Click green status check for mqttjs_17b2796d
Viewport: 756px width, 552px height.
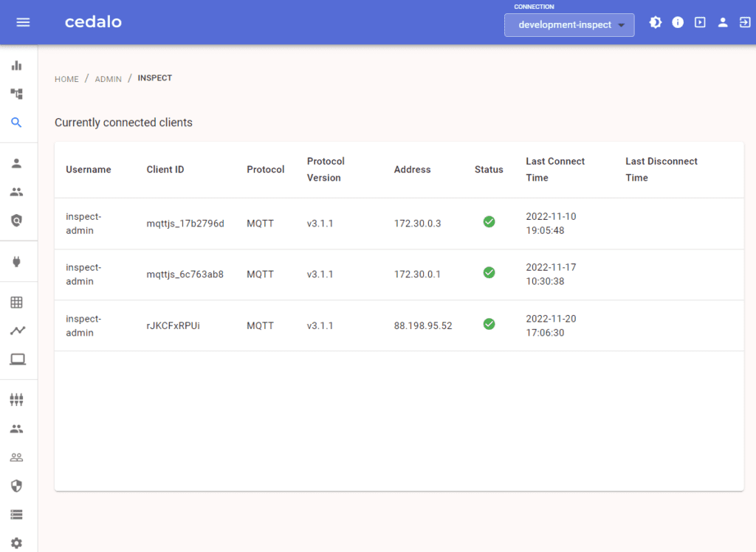[x=489, y=221]
